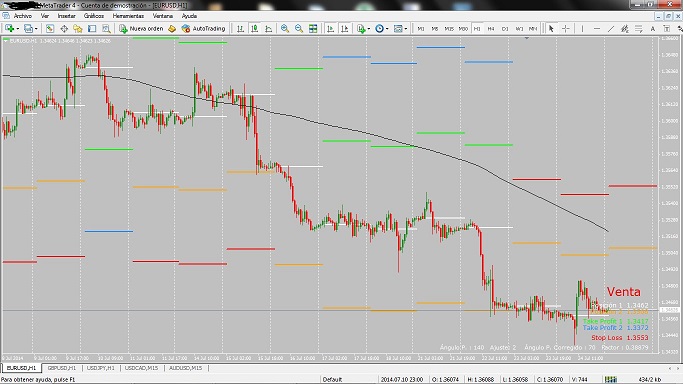
Task: Switch to the GBPUSD,H1 chart tab
Action: pyautogui.click(x=61, y=368)
